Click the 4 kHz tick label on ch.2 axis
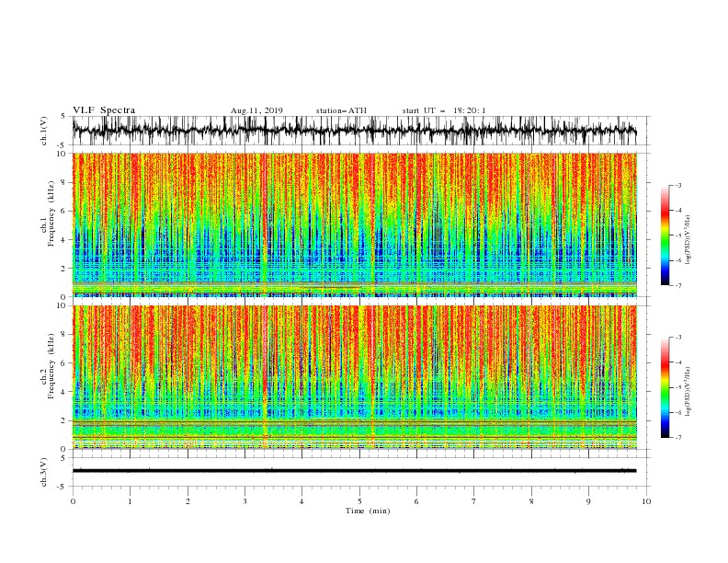Viewport: 728px width, 563px height. [x=64, y=392]
